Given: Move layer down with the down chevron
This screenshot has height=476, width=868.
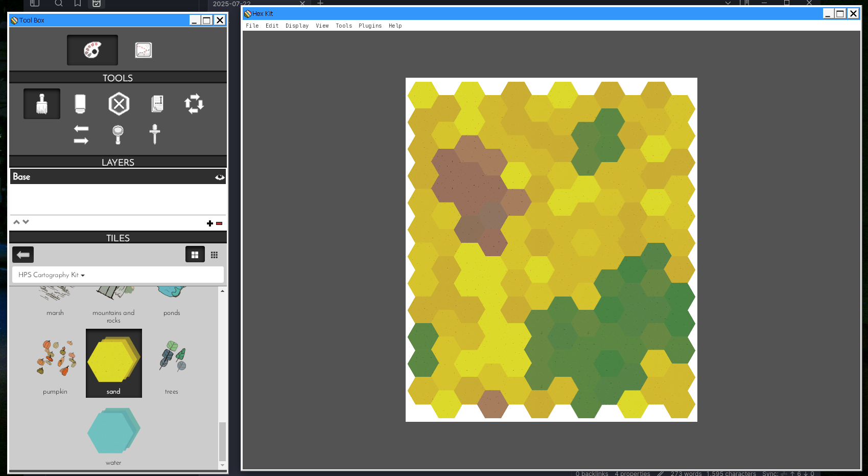Looking at the screenshot, I should pos(26,222).
